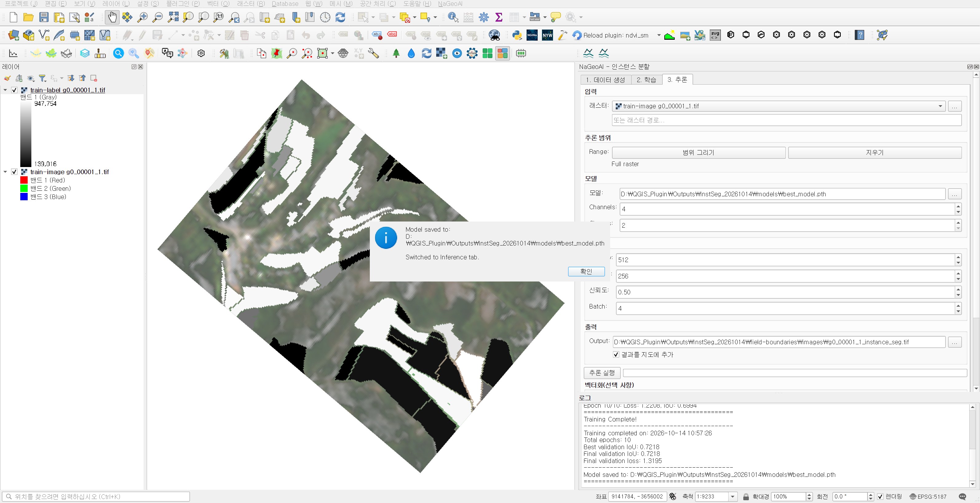Click the filter legend funnel icon
Viewport: 980px width, 503px height.
pos(43,78)
